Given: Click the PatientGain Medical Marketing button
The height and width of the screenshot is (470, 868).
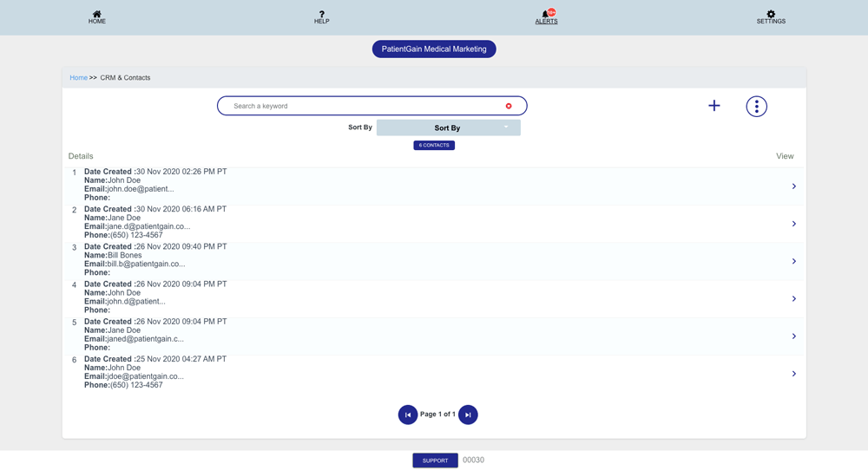Looking at the screenshot, I should pos(434,49).
